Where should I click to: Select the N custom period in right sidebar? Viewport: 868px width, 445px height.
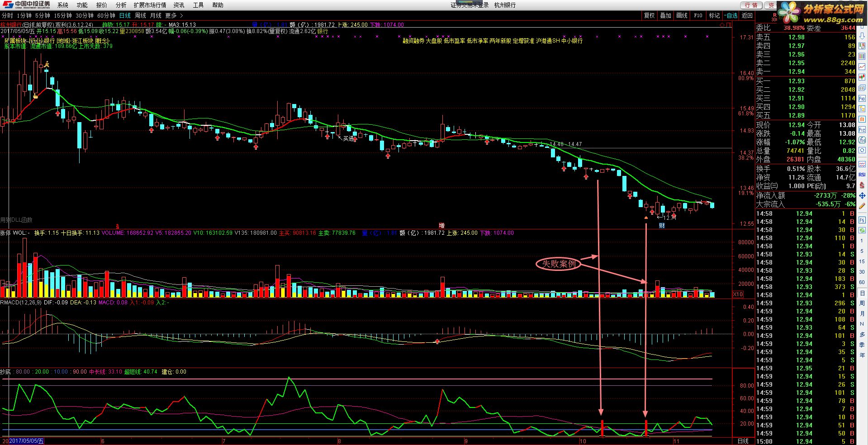click(862, 323)
